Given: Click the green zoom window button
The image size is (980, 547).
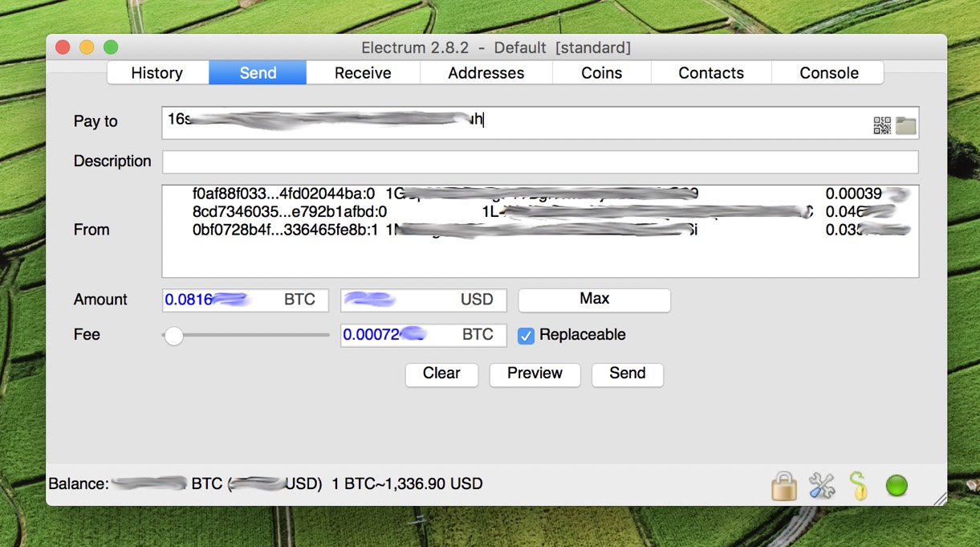Looking at the screenshot, I should tap(111, 47).
